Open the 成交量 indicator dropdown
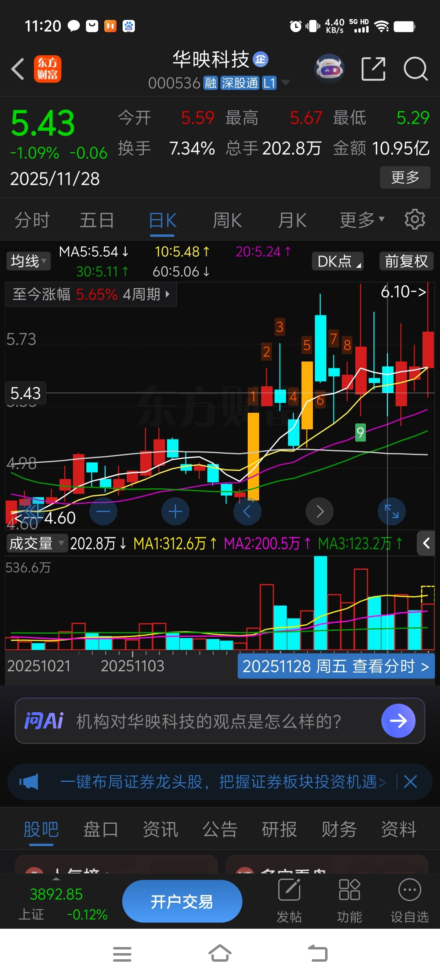Image resolution: width=440 pixels, height=980 pixels. click(x=37, y=543)
